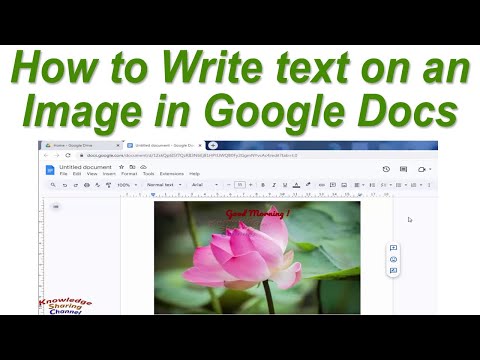The height and width of the screenshot is (360, 480).
Task: Reload the browser page
Action: [68, 155]
